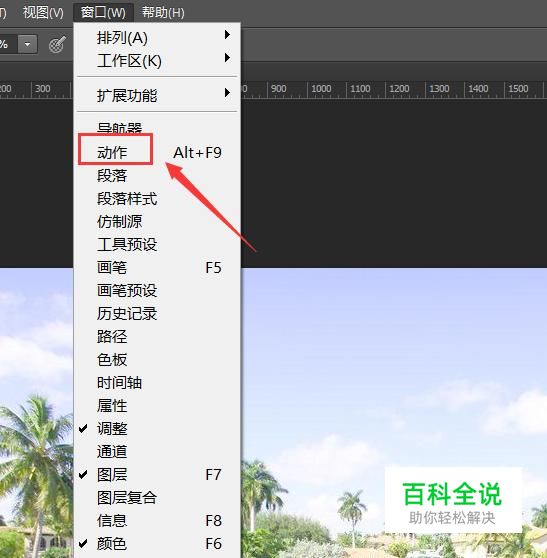The width and height of the screenshot is (547, 558).
Task: Choose 画笔 panel from menu
Action: (x=157, y=268)
